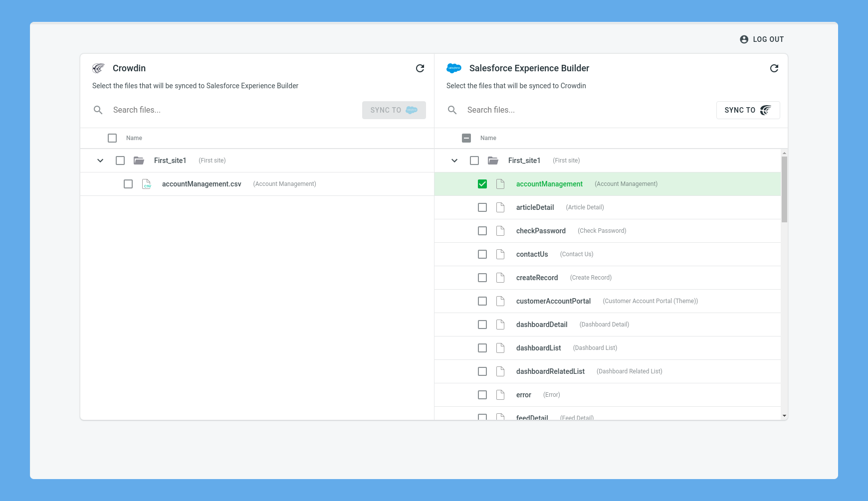The image size is (868, 501).
Task: Collapse First_site1 folder in Crowdin panel
Action: click(100, 161)
